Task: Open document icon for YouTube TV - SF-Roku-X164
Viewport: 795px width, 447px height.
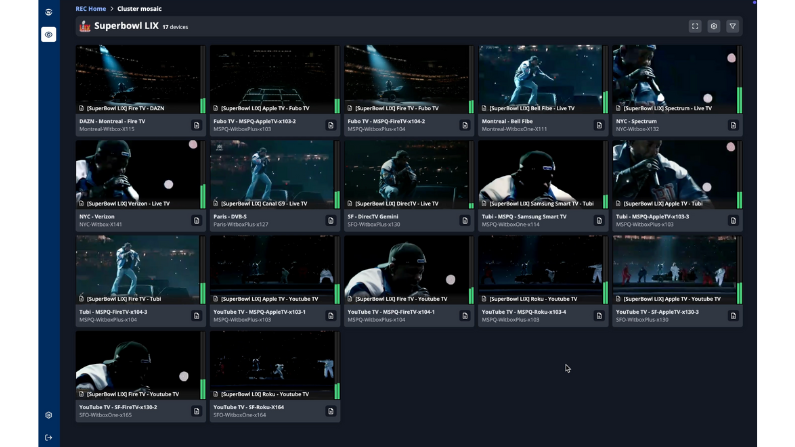Action: (331, 411)
